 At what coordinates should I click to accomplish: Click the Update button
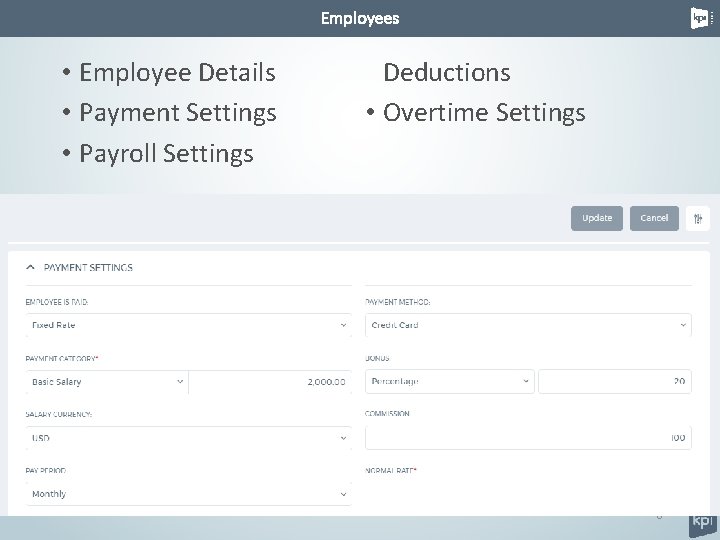point(596,218)
